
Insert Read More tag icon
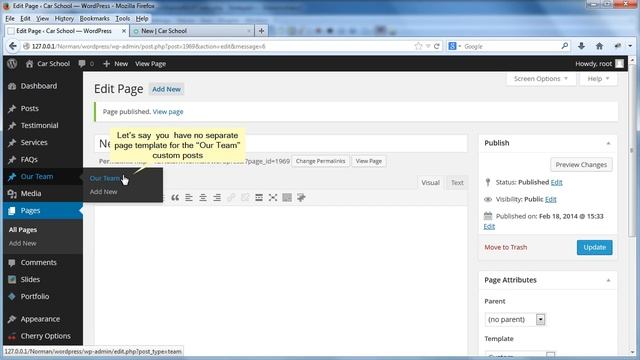(259, 198)
